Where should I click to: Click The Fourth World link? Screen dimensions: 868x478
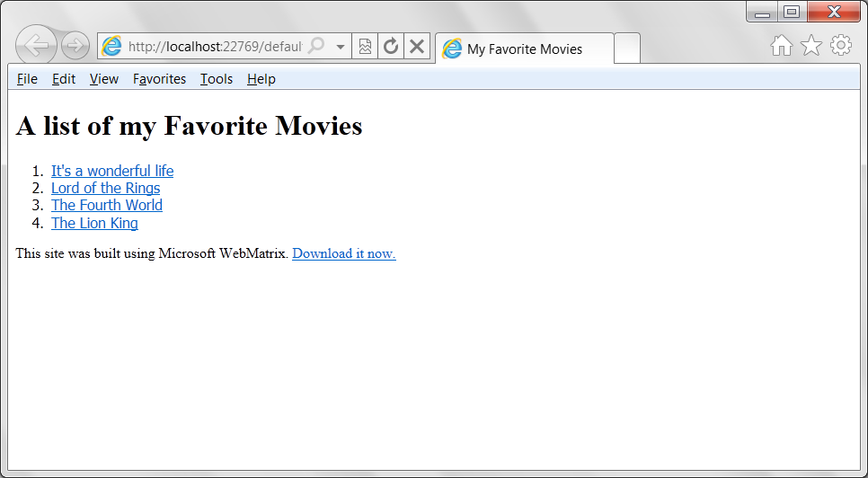[x=107, y=205]
